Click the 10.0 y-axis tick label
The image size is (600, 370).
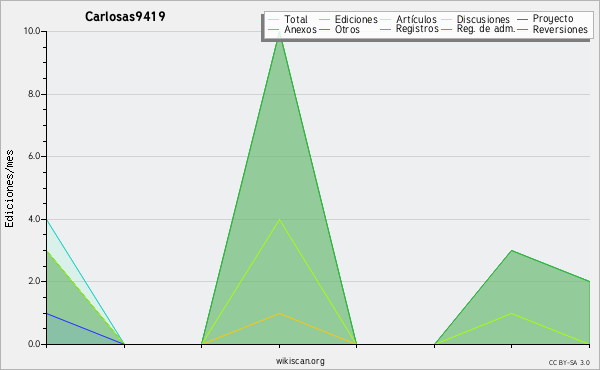click(32, 31)
